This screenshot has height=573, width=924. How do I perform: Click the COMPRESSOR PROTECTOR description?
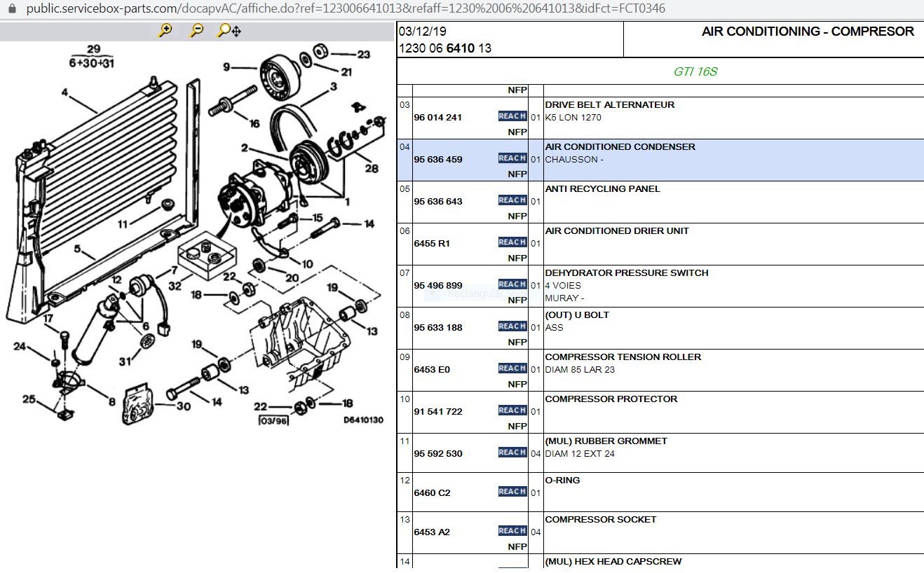tap(611, 399)
